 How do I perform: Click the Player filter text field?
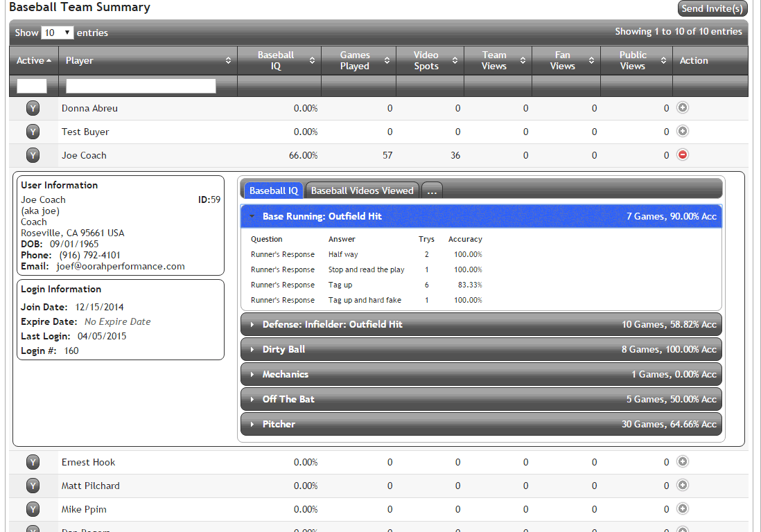coord(141,86)
